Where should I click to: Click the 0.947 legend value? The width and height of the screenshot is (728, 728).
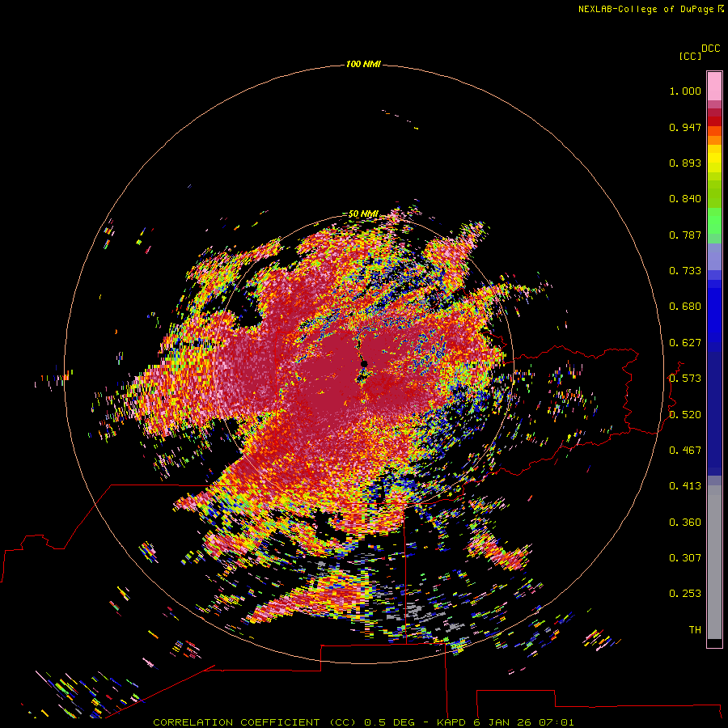[x=685, y=127]
